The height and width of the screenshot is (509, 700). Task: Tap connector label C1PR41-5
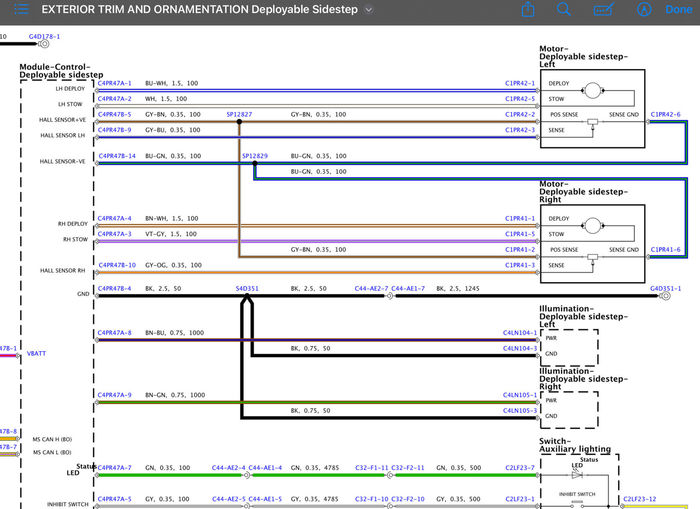point(520,234)
